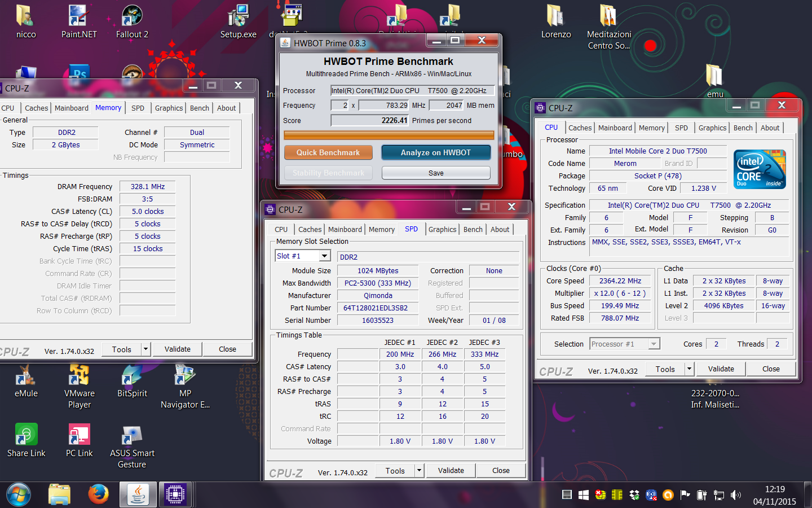This screenshot has width=812, height=508.
Task: Open Graphics tab in SPD CPU-Z window
Action: (x=442, y=230)
